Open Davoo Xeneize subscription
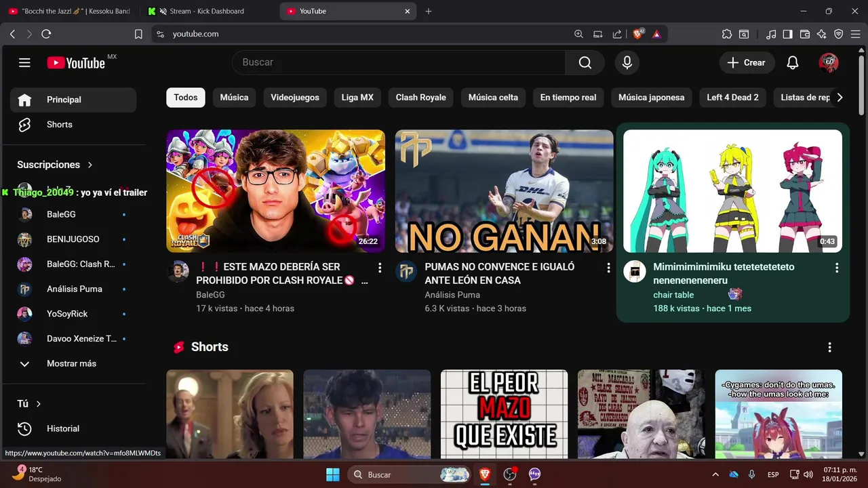Viewport: 868px width, 488px height. pos(73,338)
